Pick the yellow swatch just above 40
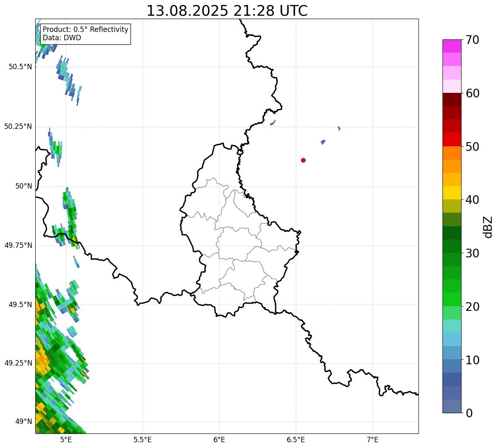This screenshot has width=498, height=448. 452,193
